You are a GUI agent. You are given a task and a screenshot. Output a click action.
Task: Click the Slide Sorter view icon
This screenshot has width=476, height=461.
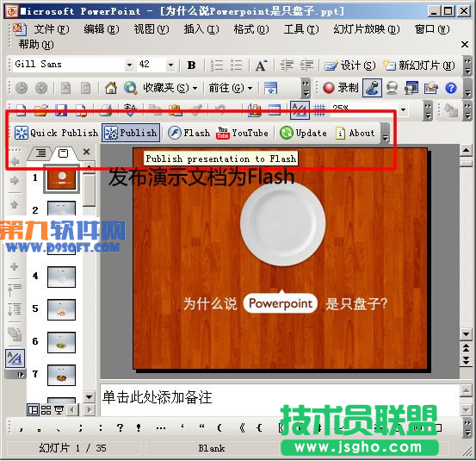(46, 410)
